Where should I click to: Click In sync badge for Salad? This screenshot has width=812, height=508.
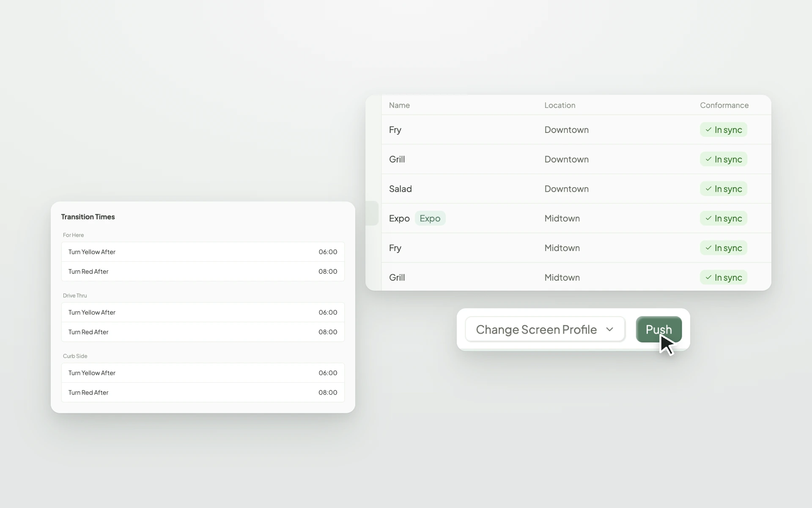tap(724, 189)
